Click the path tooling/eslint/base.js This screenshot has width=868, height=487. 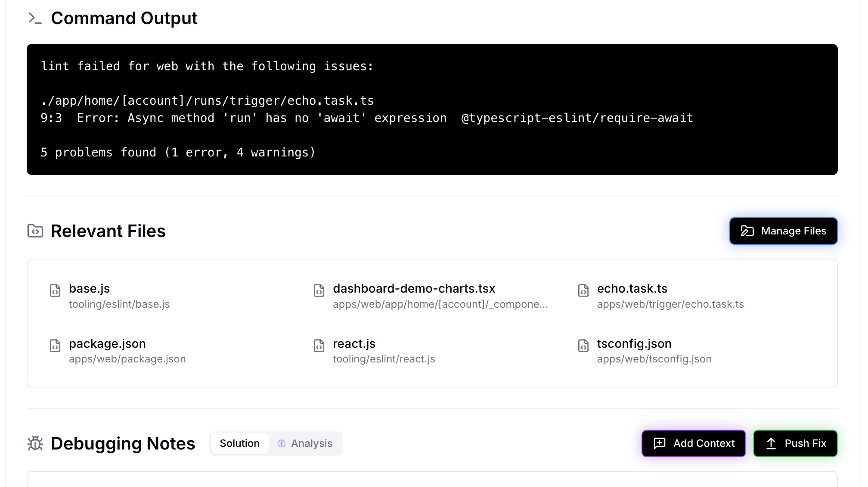point(119,304)
